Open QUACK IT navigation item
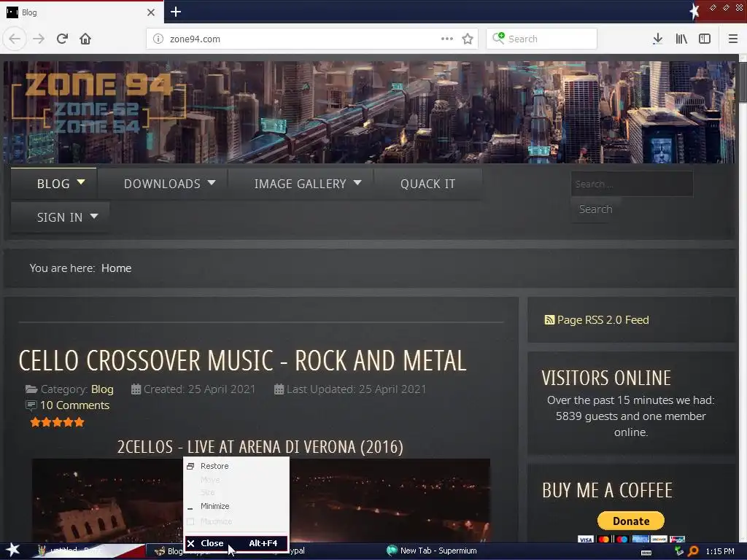 click(427, 184)
